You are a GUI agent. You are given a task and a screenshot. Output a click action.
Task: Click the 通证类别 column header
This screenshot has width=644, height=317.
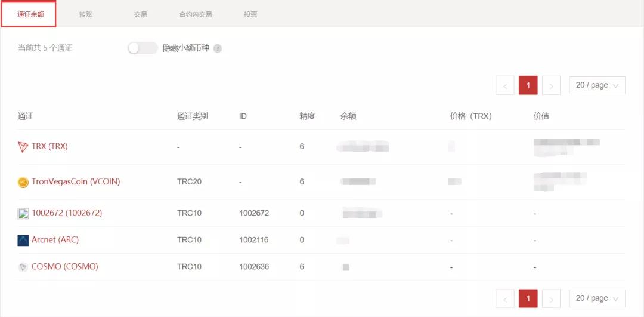[192, 116]
